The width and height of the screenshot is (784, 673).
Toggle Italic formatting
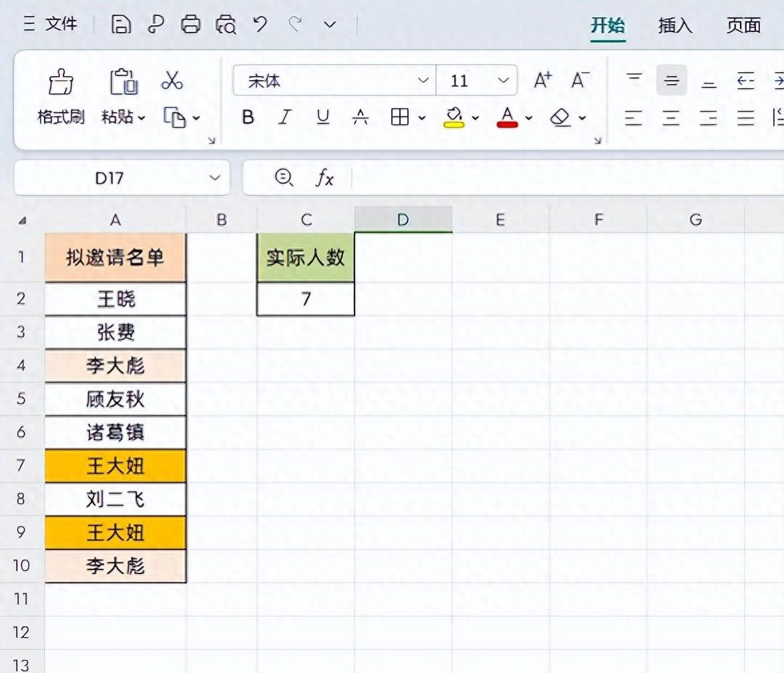(x=284, y=118)
